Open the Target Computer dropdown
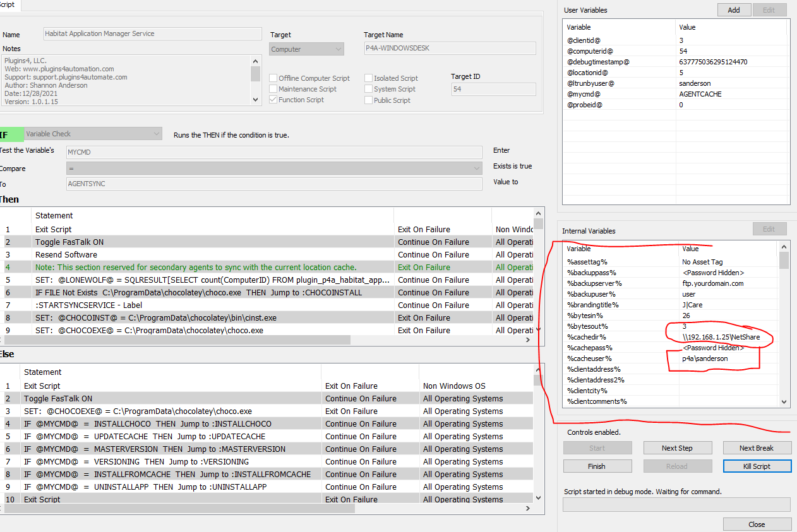The height and width of the screenshot is (532, 797). point(307,49)
